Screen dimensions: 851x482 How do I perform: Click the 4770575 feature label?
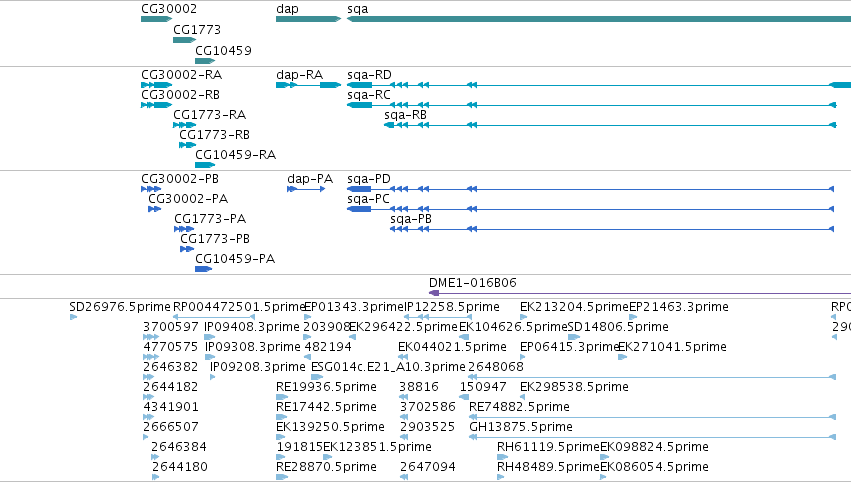click(x=170, y=347)
